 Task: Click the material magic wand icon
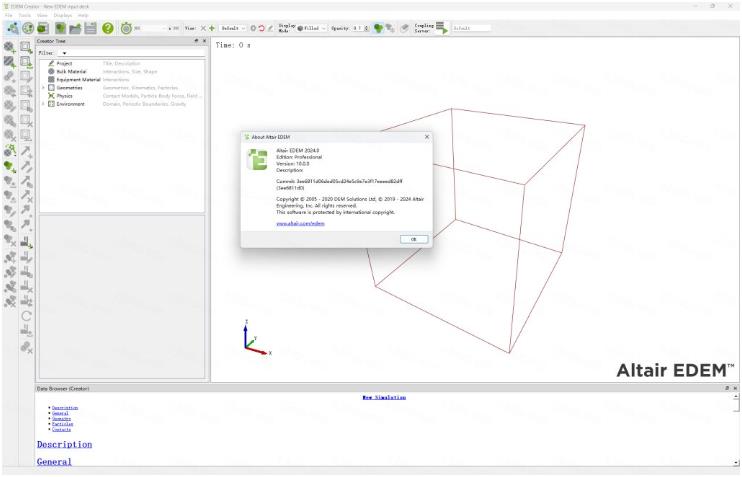tap(9, 150)
